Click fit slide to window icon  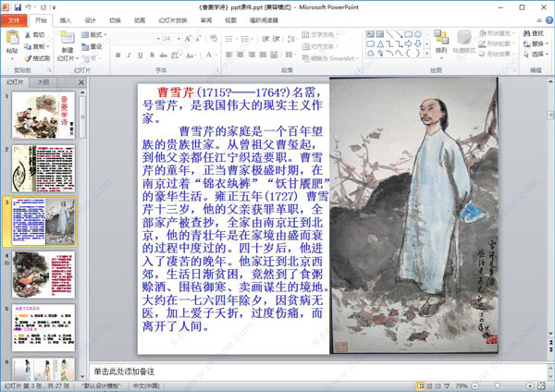tap(541, 386)
